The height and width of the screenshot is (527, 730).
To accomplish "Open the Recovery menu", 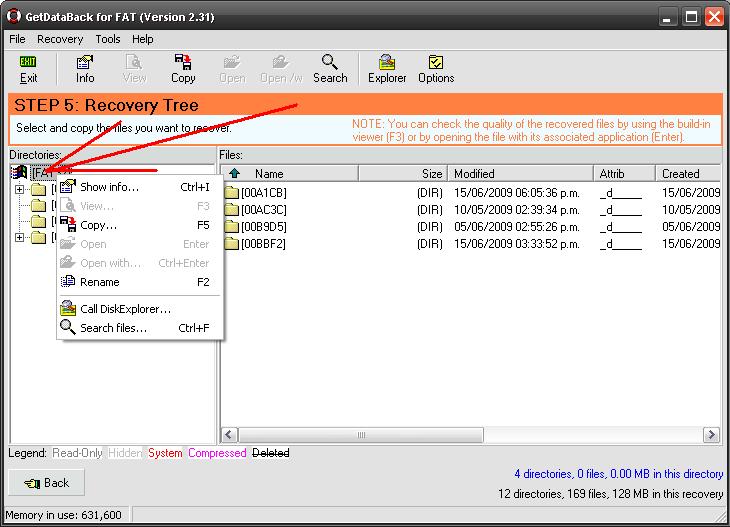I will (x=60, y=39).
